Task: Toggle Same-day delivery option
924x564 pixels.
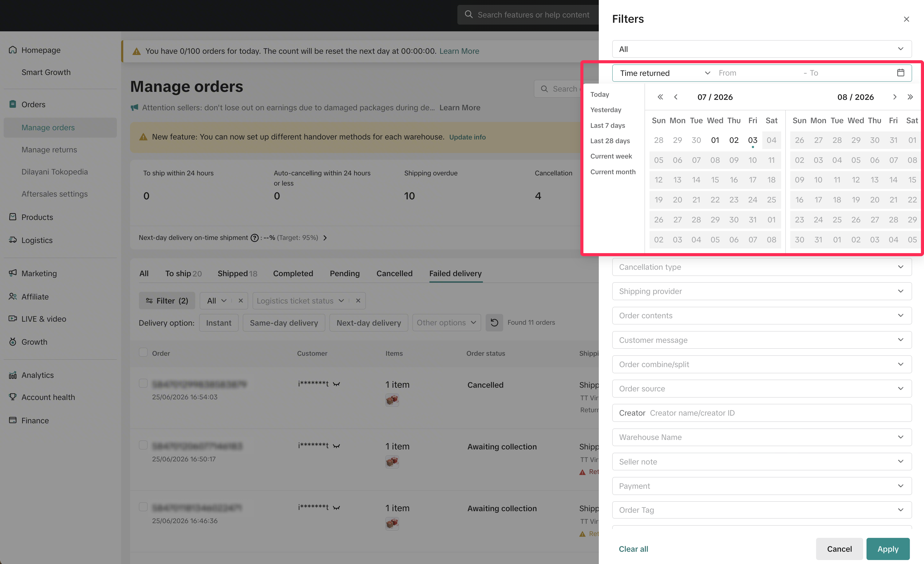Action: tap(284, 323)
